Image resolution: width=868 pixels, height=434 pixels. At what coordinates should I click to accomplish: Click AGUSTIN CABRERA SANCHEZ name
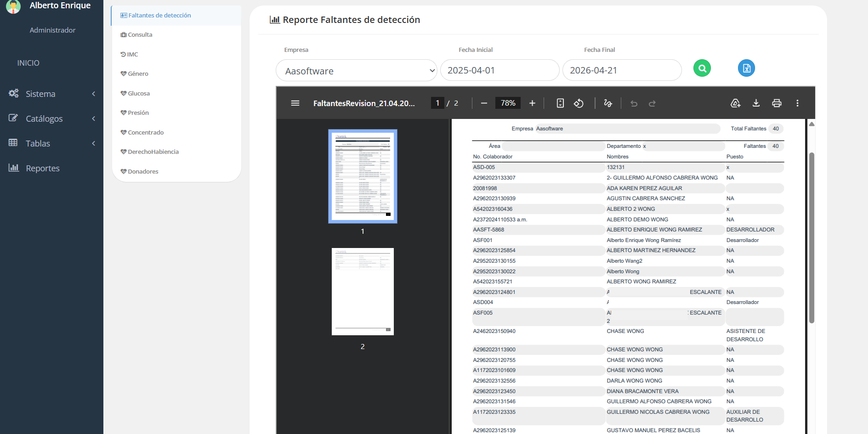(646, 198)
